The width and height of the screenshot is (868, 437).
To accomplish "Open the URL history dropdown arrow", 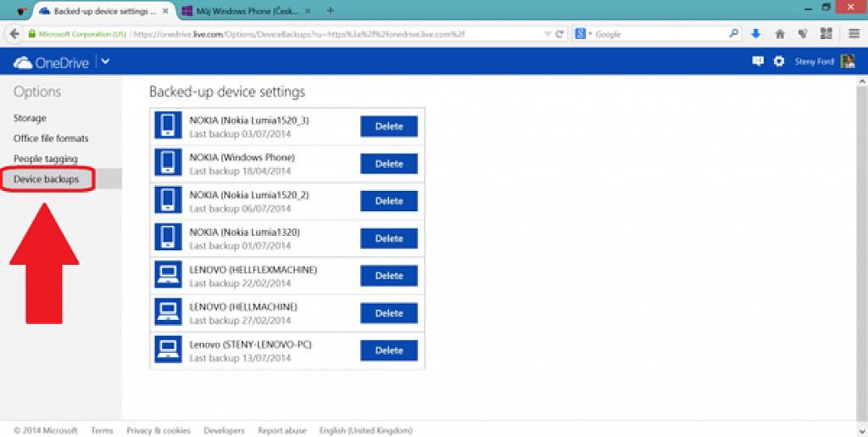I will tap(548, 34).
